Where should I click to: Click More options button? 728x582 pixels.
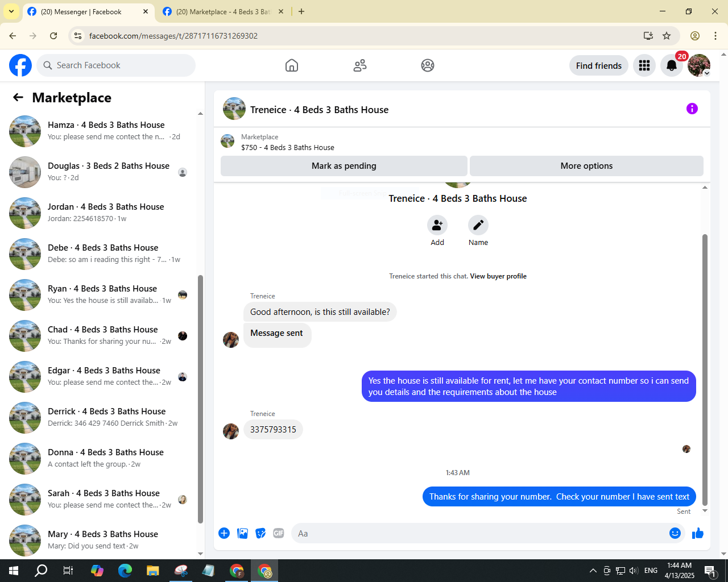coord(586,166)
